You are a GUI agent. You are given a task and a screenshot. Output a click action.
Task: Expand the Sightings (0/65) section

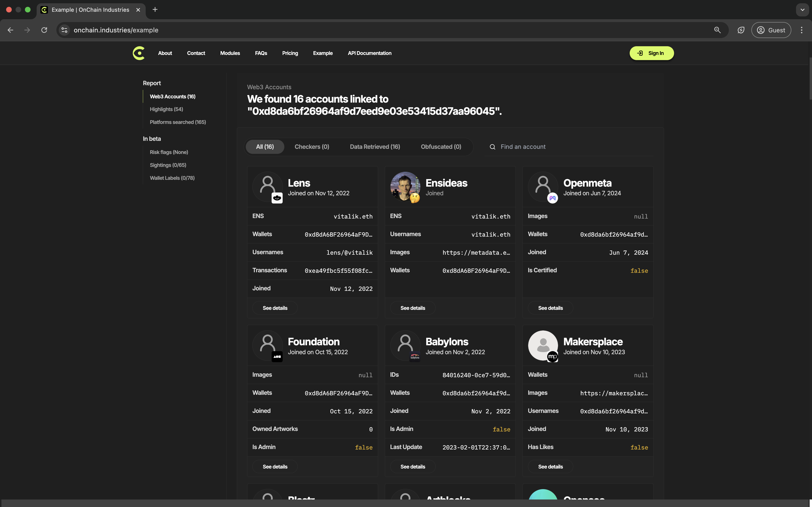168,165
